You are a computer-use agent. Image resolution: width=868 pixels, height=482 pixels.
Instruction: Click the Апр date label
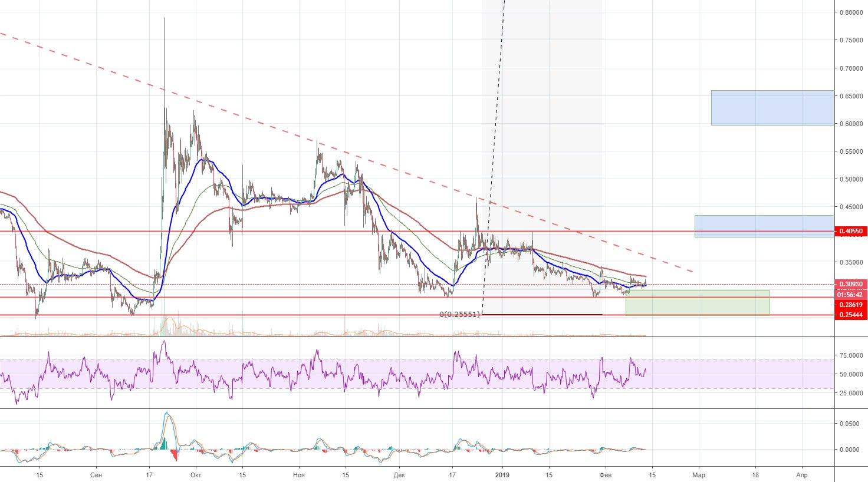[802, 475]
